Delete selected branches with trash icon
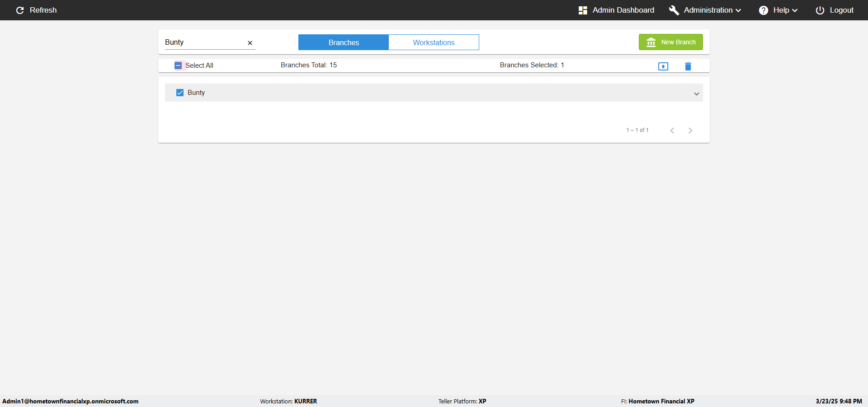 click(688, 66)
